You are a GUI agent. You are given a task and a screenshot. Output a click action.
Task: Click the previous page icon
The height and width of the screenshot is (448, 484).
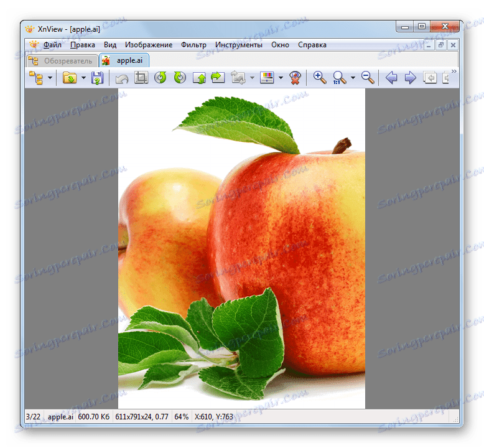click(430, 78)
